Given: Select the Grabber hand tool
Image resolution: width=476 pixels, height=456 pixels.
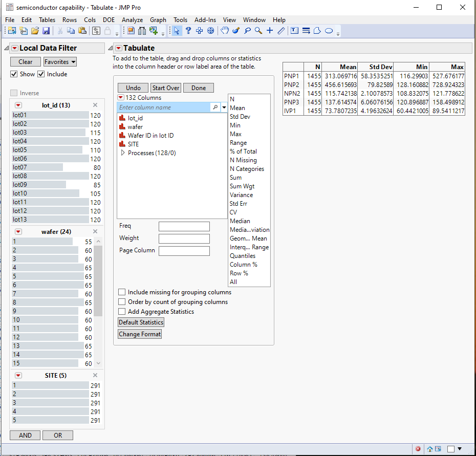Looking at the screenshot, I should pyautogui.click(x=225, y=31).
